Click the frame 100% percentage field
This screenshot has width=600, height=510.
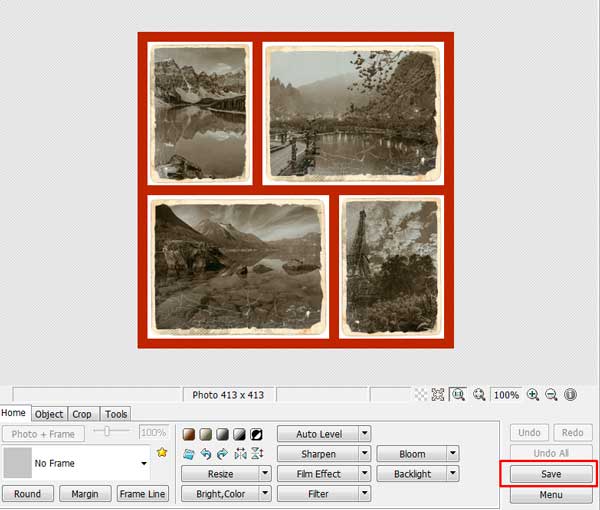coord(153,432)
